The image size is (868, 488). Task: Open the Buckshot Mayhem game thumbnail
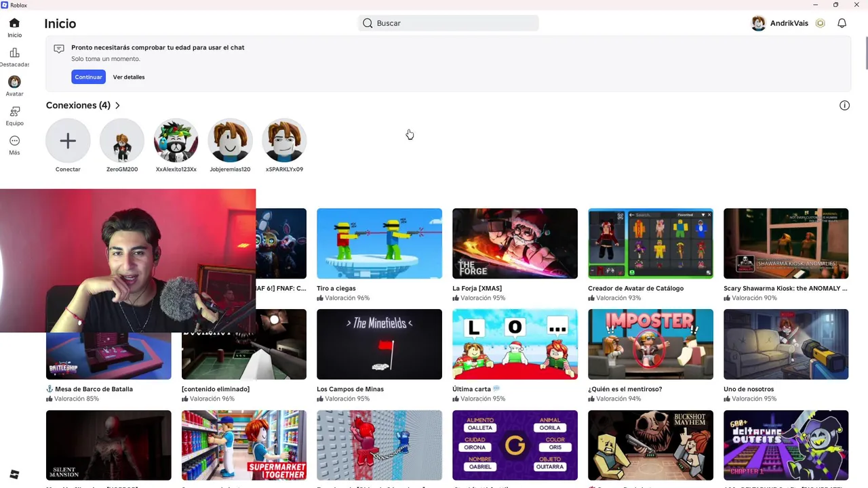[x=650, y=445]
